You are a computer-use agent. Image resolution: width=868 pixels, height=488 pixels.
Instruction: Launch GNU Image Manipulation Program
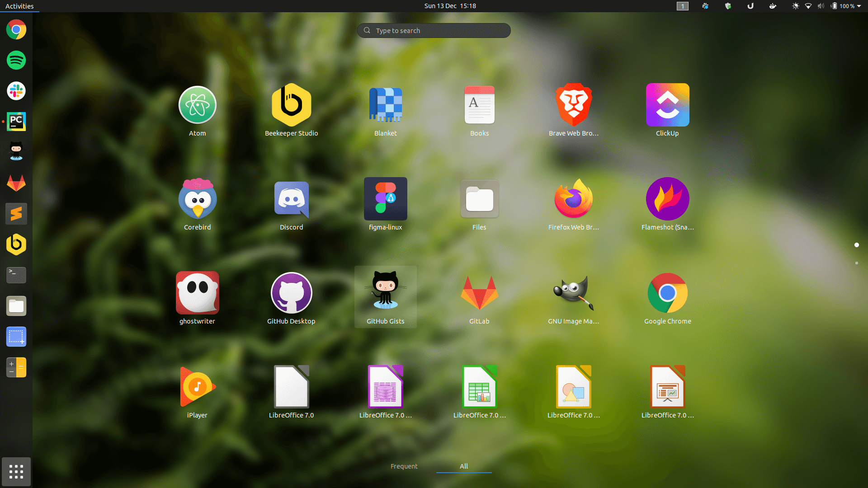click(573, 293)
